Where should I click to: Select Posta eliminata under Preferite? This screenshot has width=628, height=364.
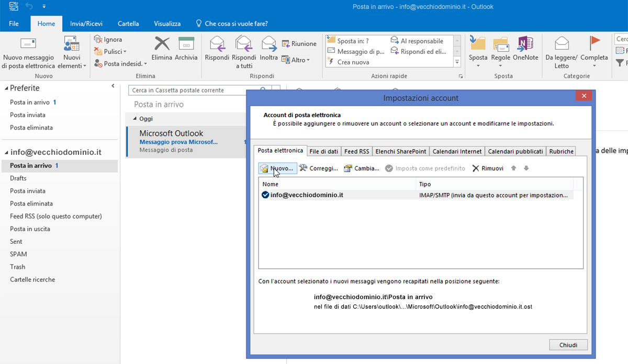pos(31,127)
